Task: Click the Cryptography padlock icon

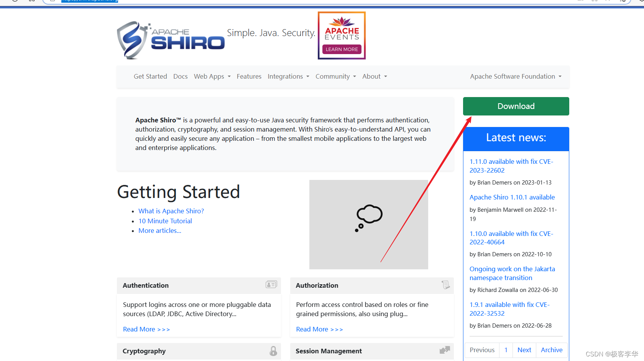Action: coord(273,351)
